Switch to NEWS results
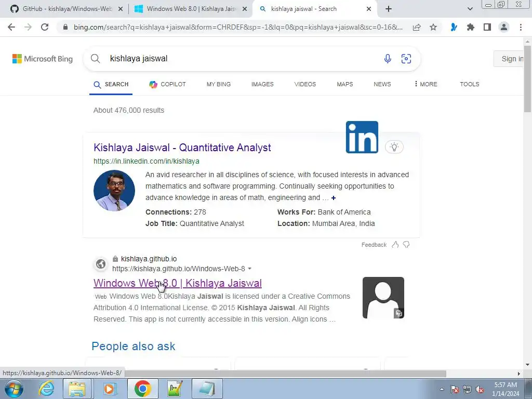Viewport: 532px width, 399px height. (382, 84)
